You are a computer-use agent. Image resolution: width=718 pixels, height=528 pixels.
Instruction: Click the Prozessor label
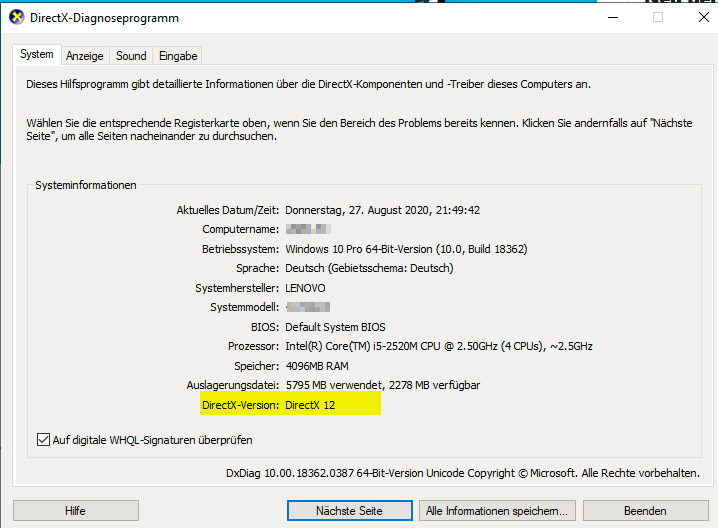coord(253,346)
